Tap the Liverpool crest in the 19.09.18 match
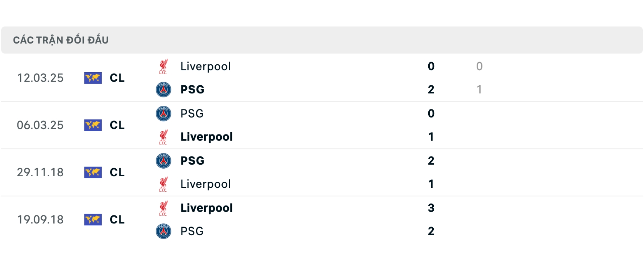 coord(163,208)
